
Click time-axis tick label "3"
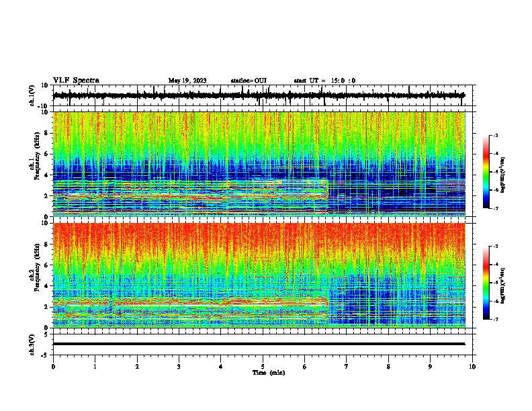[x=179, y=367]
